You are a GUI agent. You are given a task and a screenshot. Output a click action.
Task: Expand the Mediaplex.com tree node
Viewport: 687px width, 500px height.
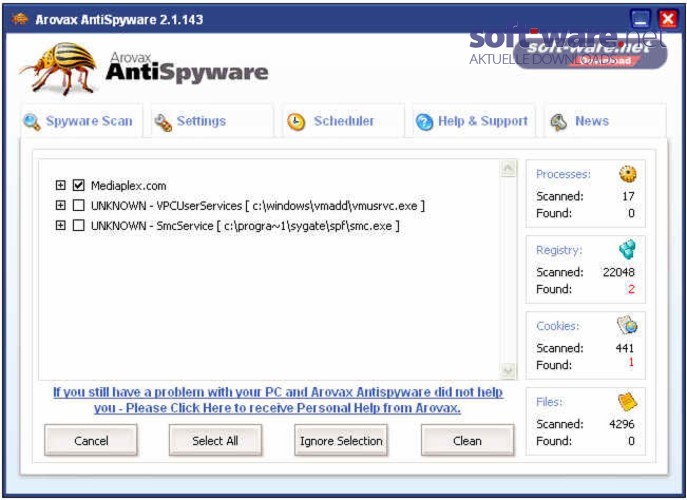click(60, 185)
